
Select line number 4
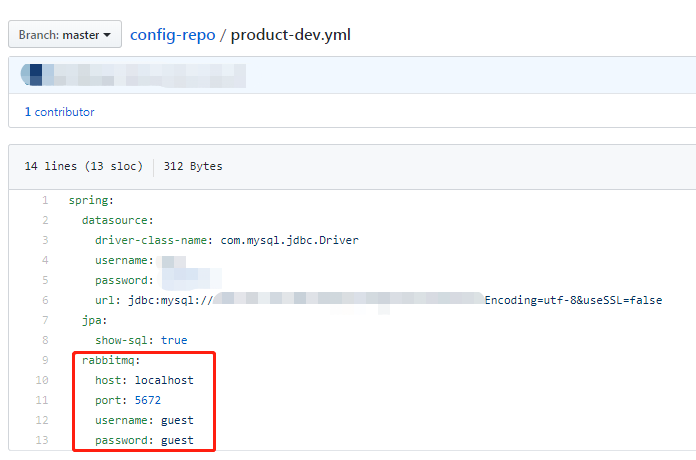45,260
